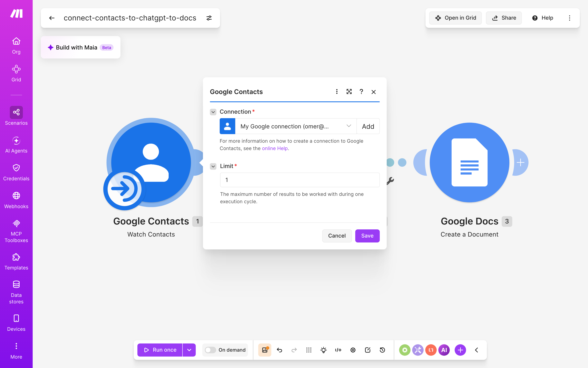Close the Google Contacts dialog
588x368 pixels.
coord(374,92)
